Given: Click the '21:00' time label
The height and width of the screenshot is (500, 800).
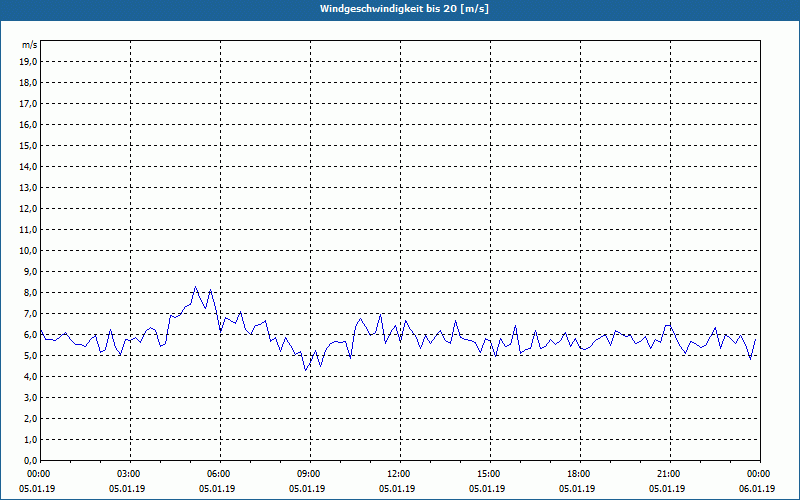Looking at the screenshot, I should coord(670,474).
